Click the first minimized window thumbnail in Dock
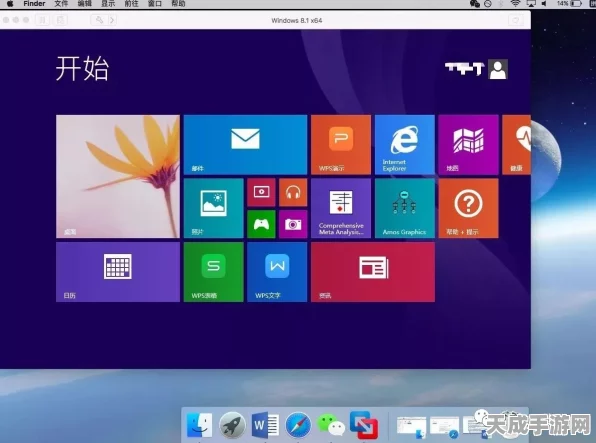Viewport: 596px width, 443px height. 411,427
